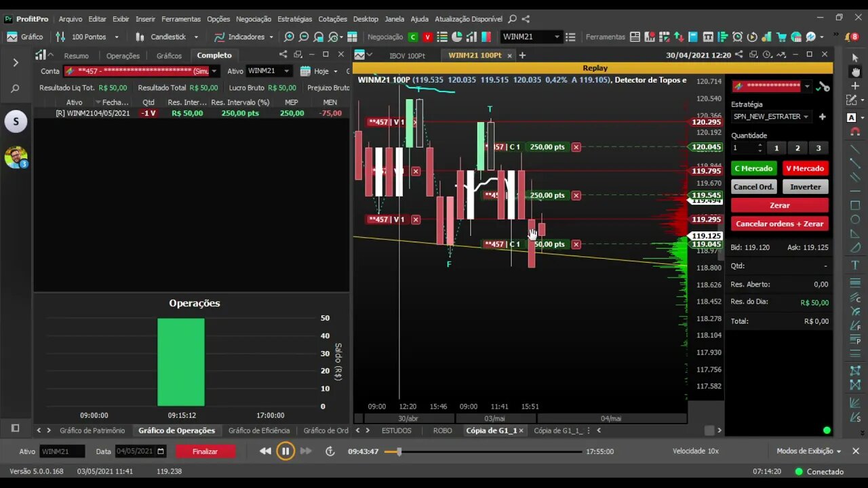Share the Completo report panel

[283, 55]
